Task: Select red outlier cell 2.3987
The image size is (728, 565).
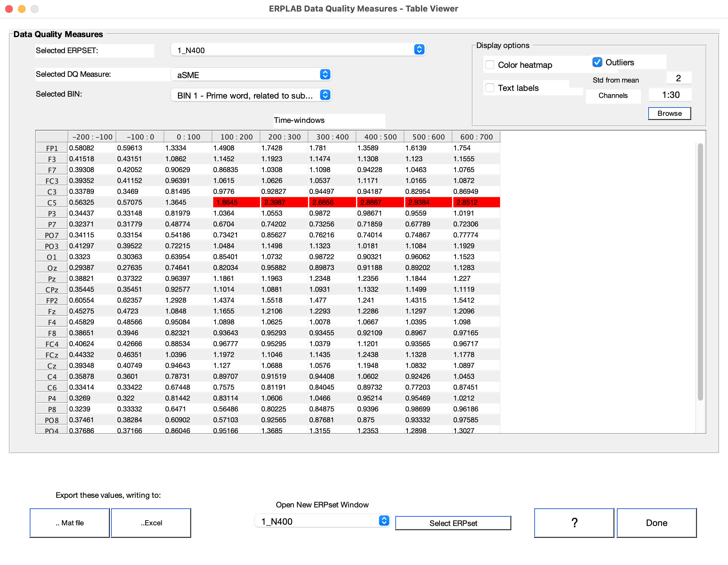Action: point(284,202)
